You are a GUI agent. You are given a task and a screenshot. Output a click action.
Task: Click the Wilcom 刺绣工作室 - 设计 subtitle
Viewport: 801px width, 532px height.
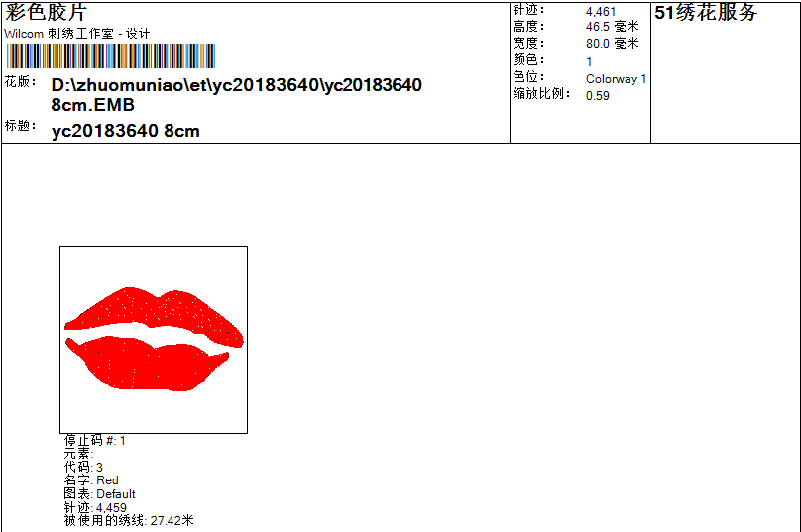tap(77, 34)
